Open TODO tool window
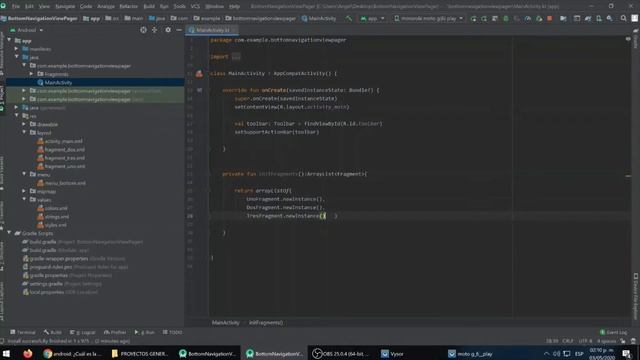 pyautogui.click(x=173, y=332)
